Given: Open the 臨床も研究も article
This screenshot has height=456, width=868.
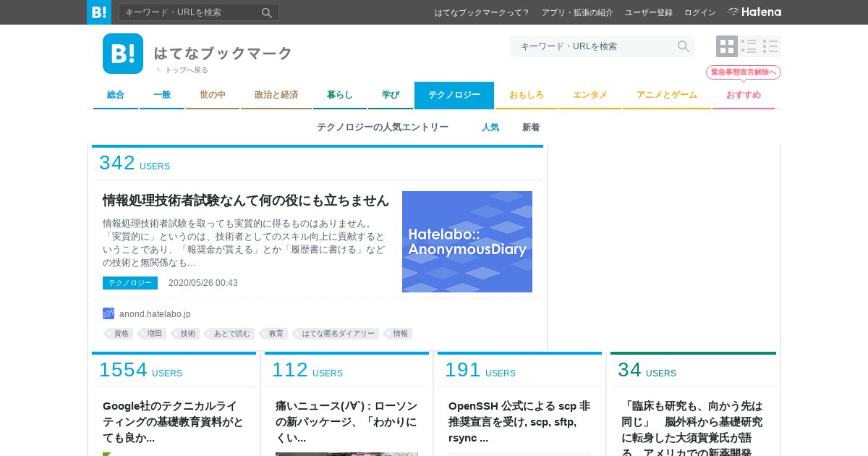Looking at the screenshot, I should [692, 427].
